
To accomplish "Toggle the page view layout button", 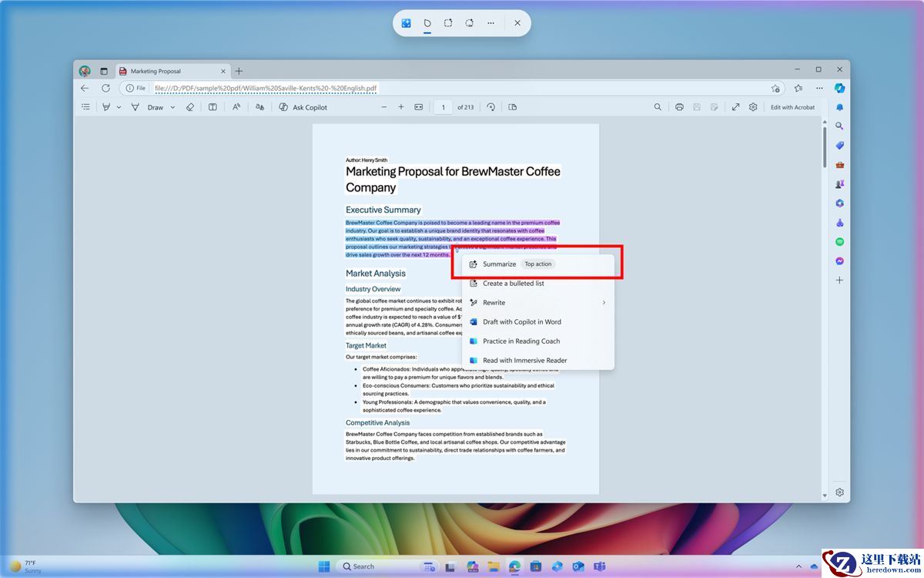I will tap(513, 107).
